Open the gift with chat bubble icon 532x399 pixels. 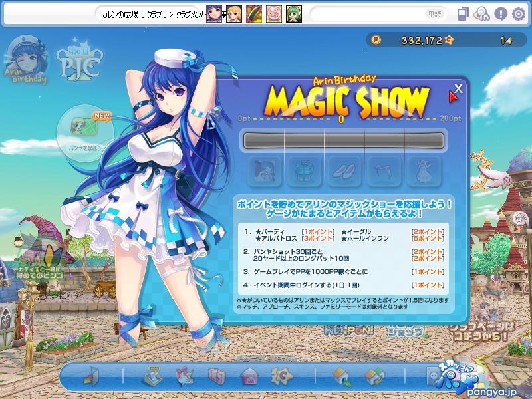tap(185, 376)
